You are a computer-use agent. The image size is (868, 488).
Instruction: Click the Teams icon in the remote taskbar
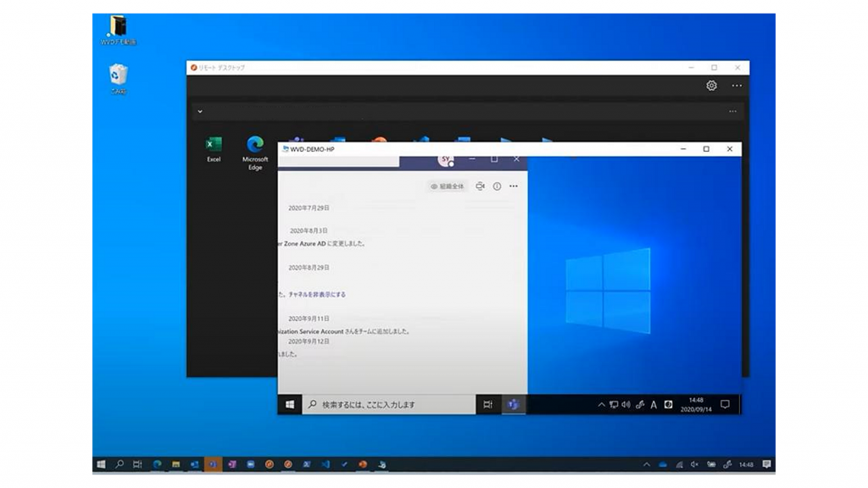click(513, 405)
